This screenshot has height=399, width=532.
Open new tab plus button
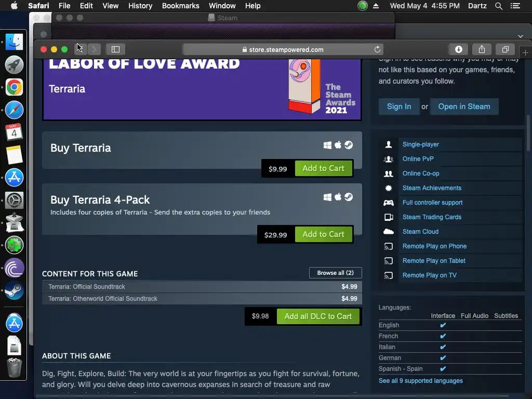(x=525, y=52)
